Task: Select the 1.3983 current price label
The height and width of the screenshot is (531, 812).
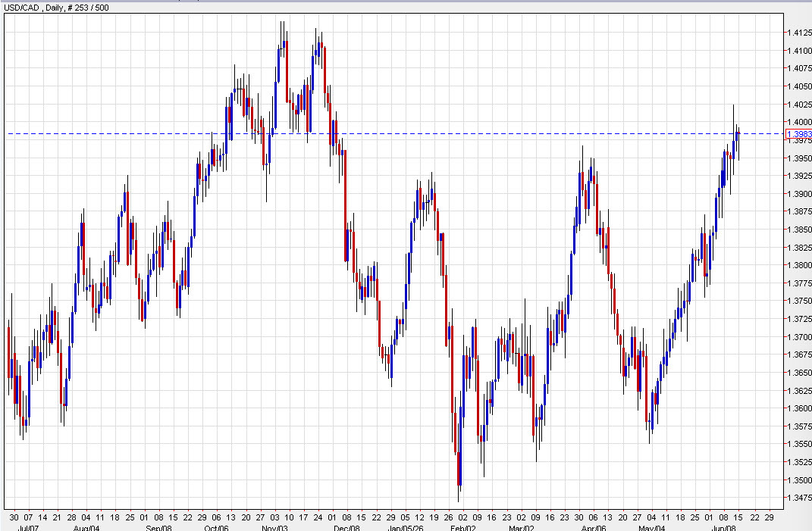Action: click(799, 134)
